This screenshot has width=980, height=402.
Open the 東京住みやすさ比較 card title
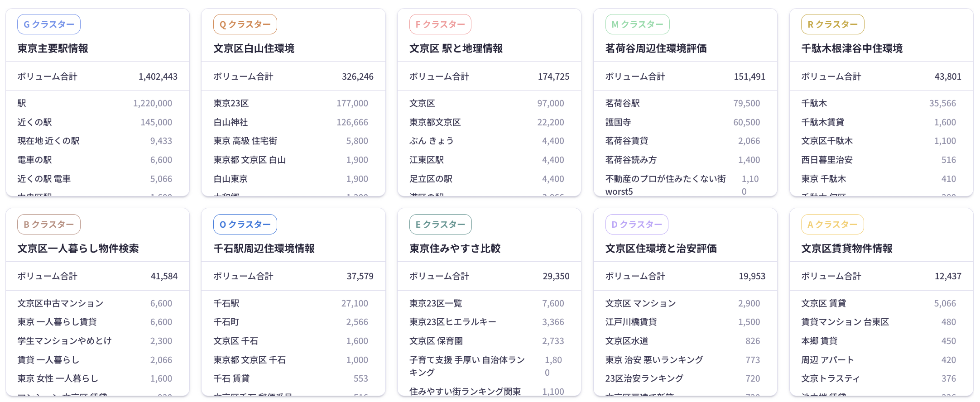(455, 249)
